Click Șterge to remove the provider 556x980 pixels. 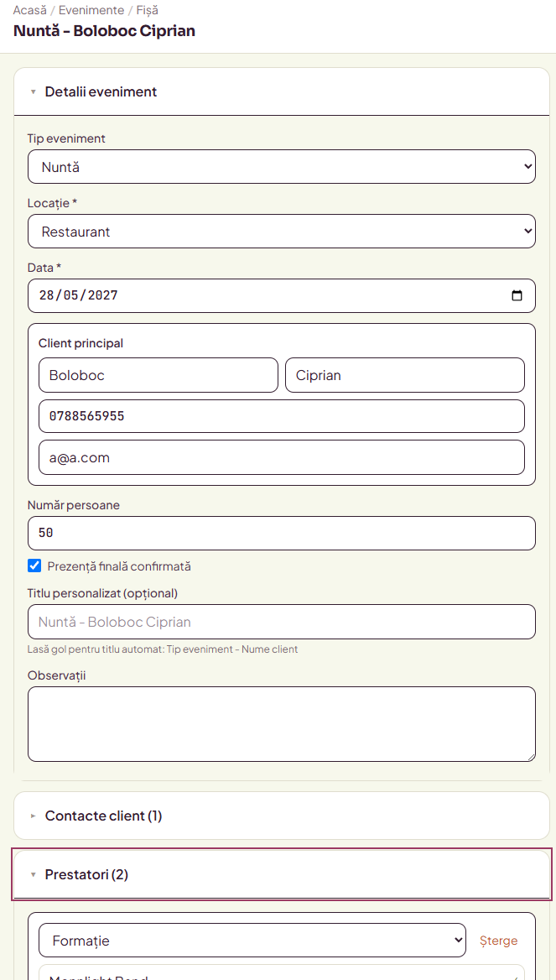(498, 940)
